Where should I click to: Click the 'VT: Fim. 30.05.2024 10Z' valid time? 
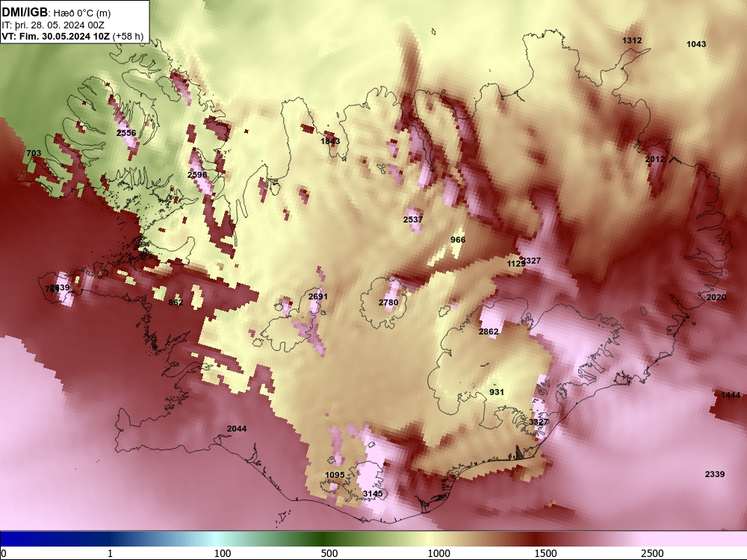(56, 37)
